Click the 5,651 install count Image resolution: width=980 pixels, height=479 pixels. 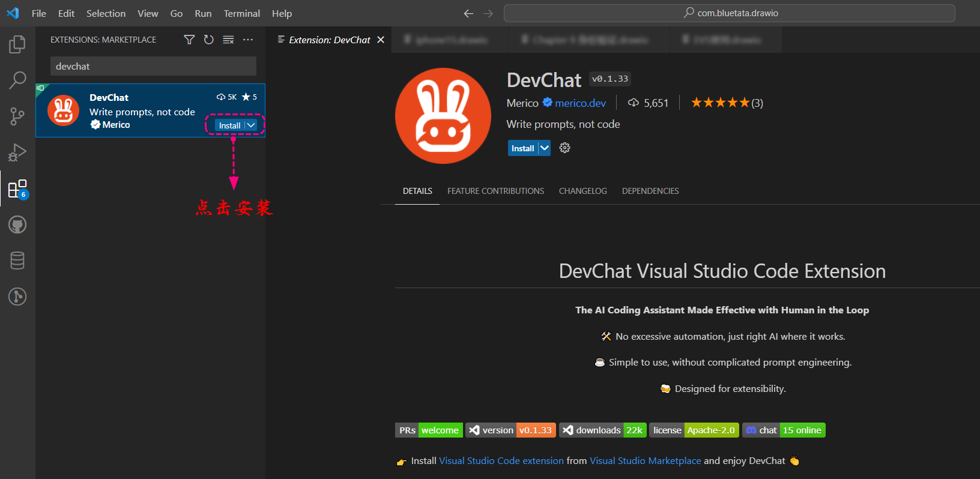[656, 103]
